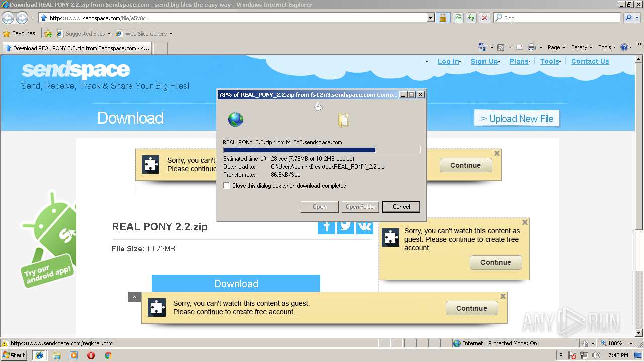Screen dimensions: 644x362
Task: Click the media player taskbar icon
Action: coord(74,355)
